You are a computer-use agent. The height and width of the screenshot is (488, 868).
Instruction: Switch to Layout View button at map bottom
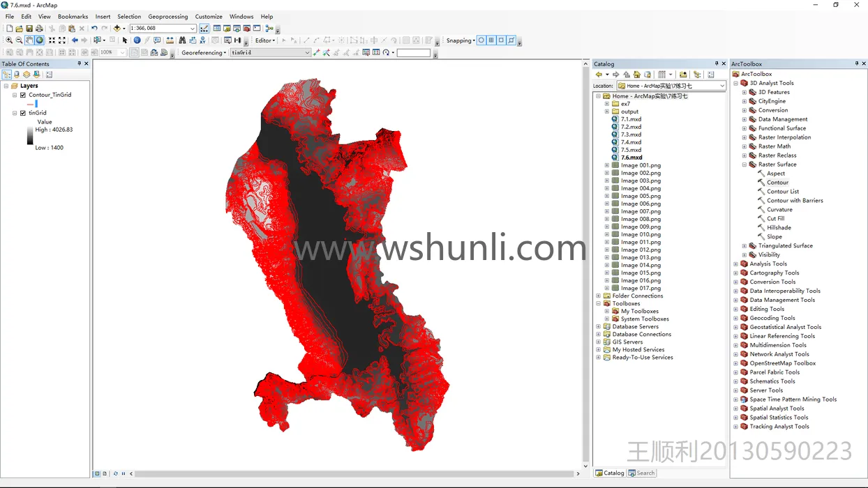click(105, 473)
